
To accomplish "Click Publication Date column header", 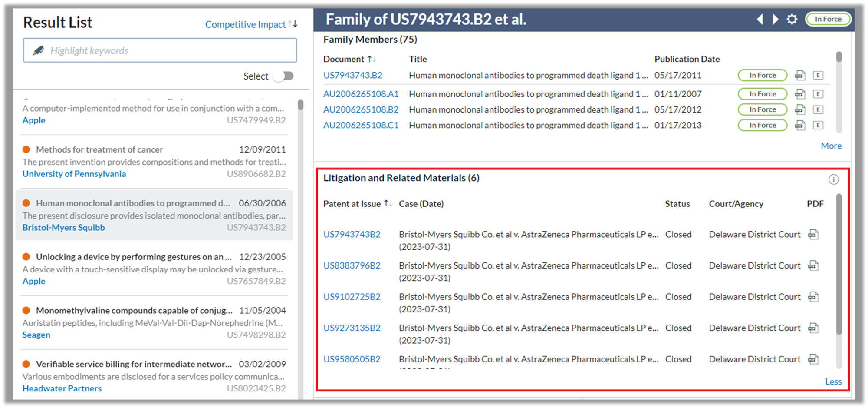I will coord(687,59).
